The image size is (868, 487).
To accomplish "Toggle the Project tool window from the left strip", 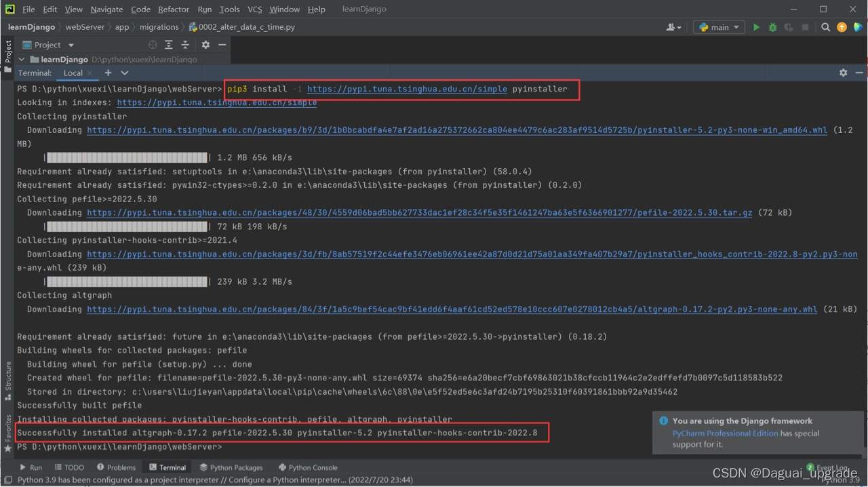I will pos(8,56).
